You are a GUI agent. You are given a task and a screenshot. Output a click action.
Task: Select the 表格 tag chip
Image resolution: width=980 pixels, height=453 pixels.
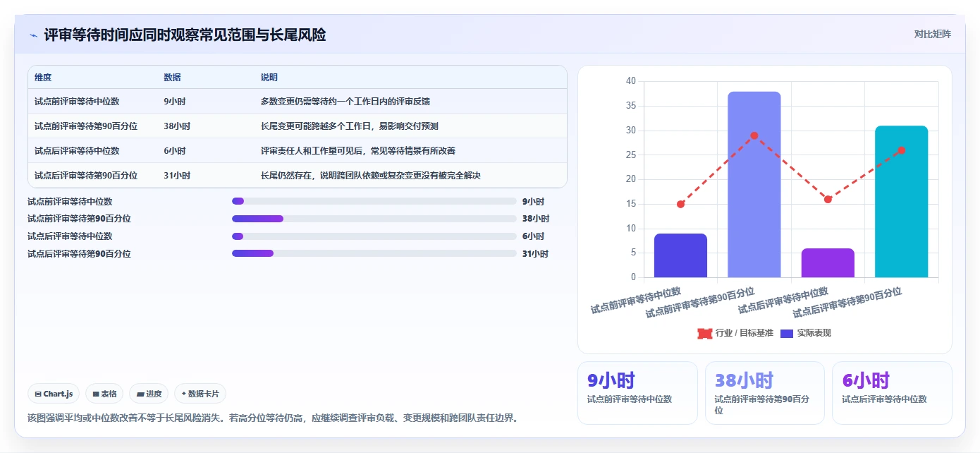click(x=104, y=394)
